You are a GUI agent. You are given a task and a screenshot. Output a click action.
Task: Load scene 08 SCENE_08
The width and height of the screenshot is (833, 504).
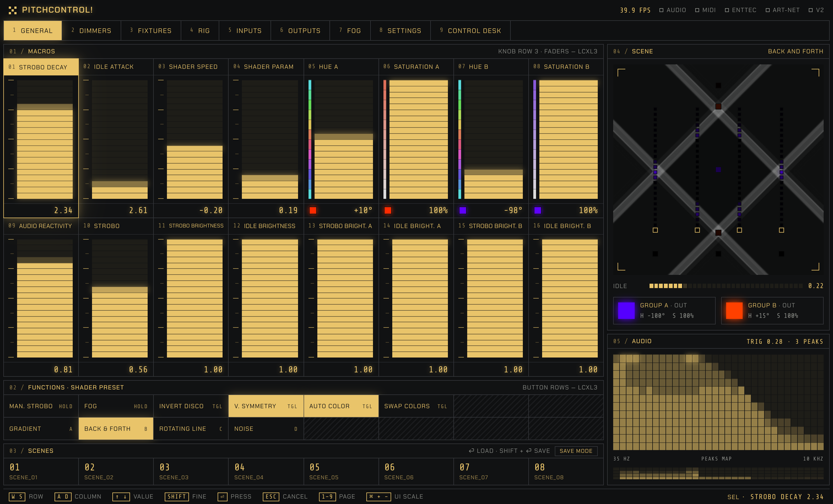click(x=566, y=471)
